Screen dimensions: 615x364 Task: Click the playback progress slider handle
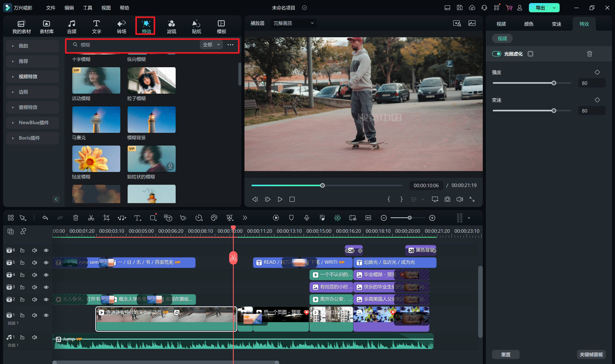(x=322, y=185)
